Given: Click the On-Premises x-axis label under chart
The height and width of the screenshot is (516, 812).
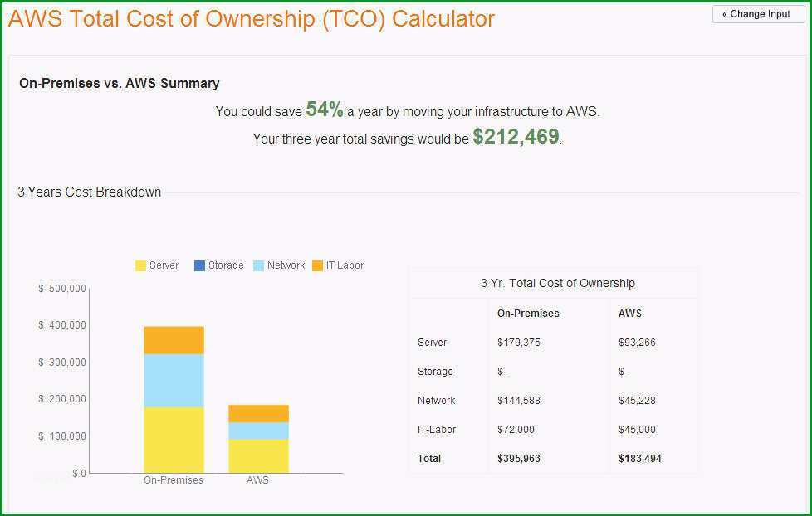Looking at the screenshot, I should [174, 479].
